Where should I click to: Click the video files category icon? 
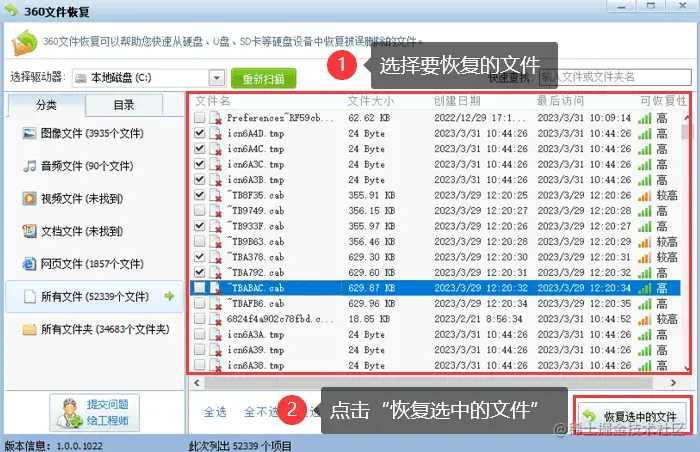29,198
